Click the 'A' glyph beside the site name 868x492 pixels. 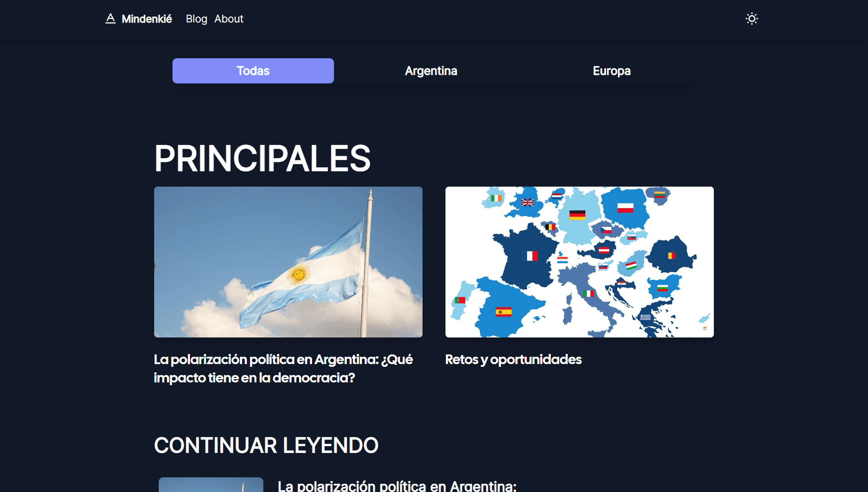click(110, 18)
